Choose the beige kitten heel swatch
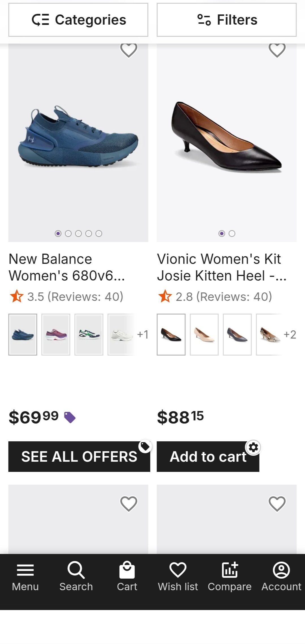Image resolution: width=305 pixels, height=644 pixels. pyautogui.click(x=204, y=335)
